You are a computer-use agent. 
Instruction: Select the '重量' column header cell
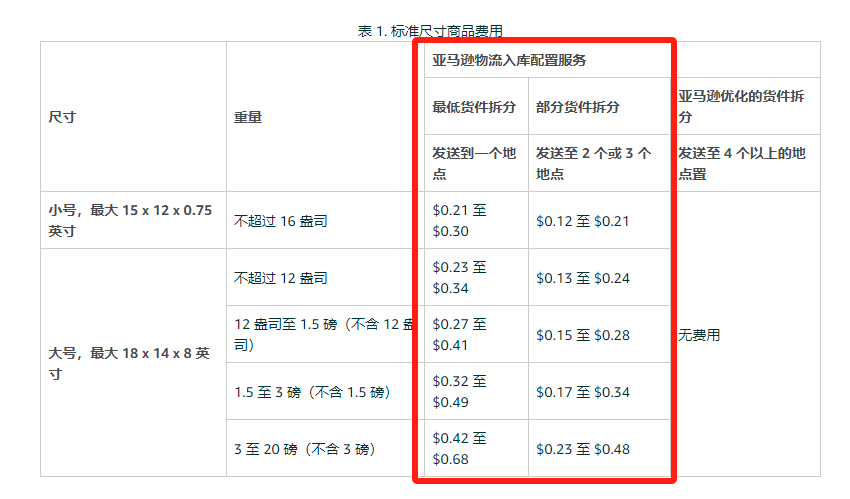[325, 116]
